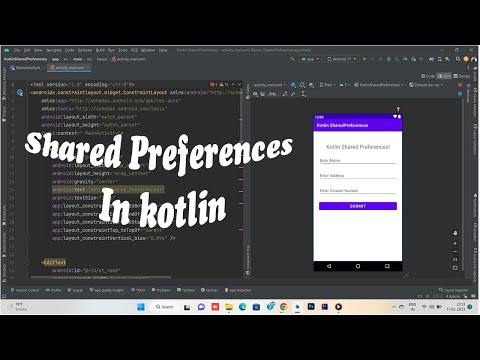Click the Night Mode designer icon

point(311,85)
